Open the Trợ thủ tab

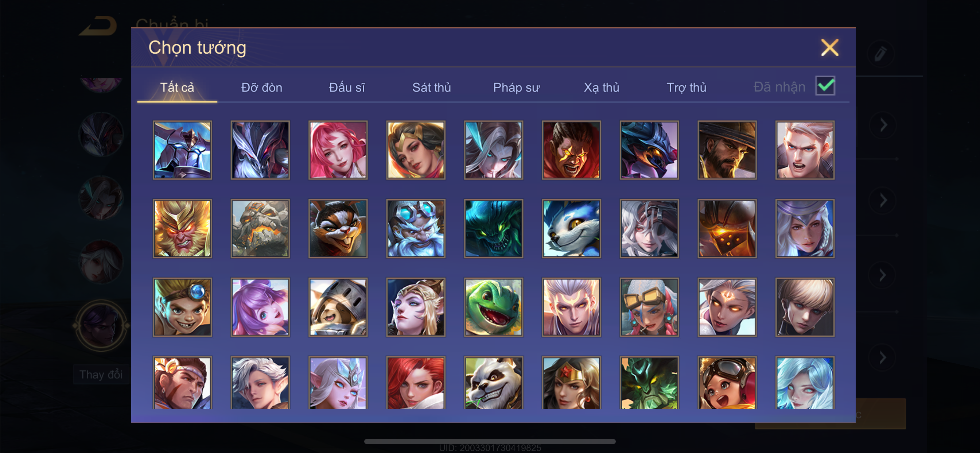(686, 88)
